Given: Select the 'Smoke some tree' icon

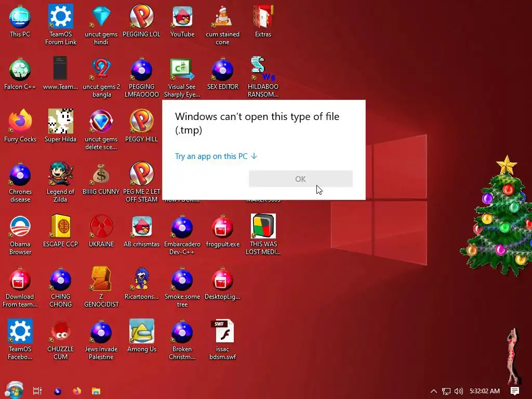Looking at the screenshot, I should click(x=182, y=288).
